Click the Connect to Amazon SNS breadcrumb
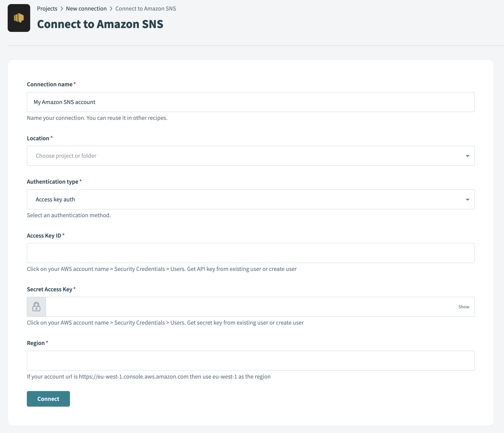The width and height of the screenshot is (504, 433). click(x=145, y=9)
